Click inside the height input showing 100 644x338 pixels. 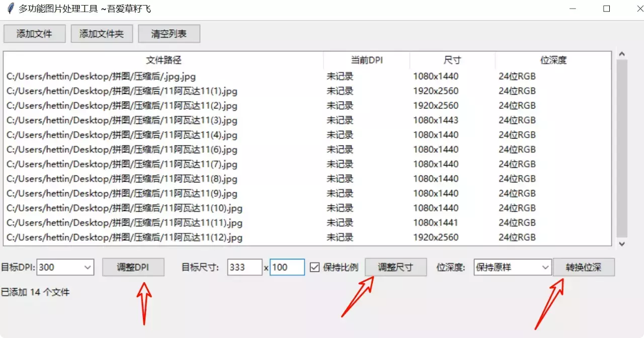287,267
